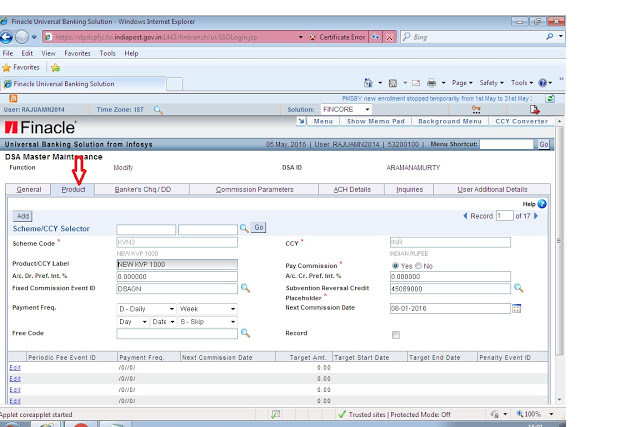Open the Tools menu in menu bar
Image resolution: width=640 pixels, height=427 pixels.
click(107, 53)
